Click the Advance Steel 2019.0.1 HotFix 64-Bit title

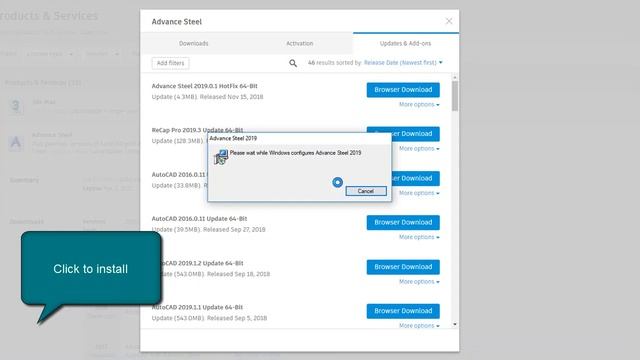pyautogui.click(x=204, y=86)
